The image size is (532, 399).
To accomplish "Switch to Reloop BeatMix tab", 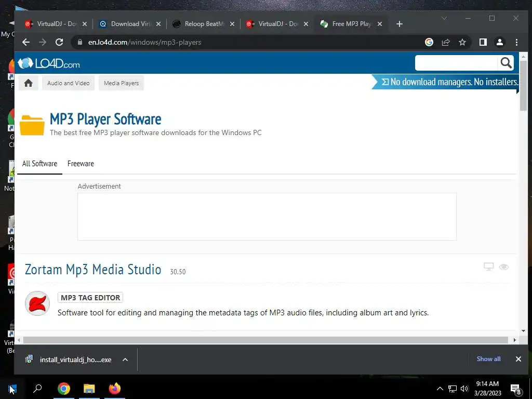I will [204, 24].
